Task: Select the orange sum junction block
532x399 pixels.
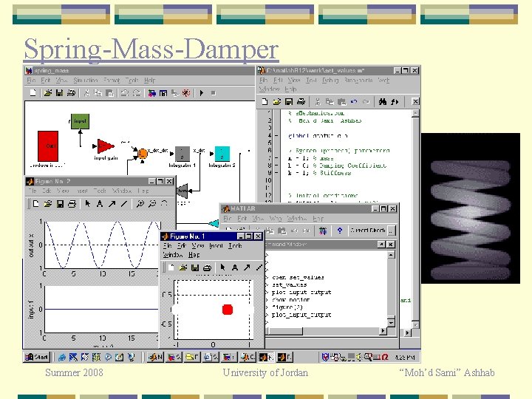Action: (143, 154)
